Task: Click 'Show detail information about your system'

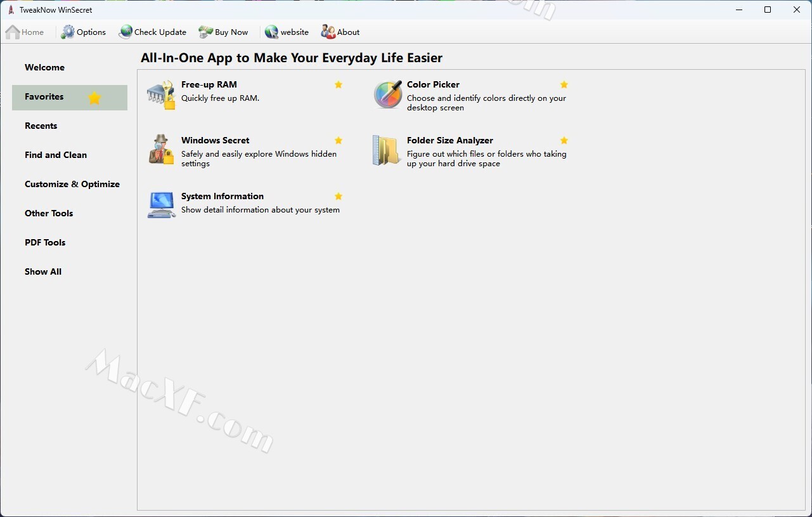Action: (261, 210)
